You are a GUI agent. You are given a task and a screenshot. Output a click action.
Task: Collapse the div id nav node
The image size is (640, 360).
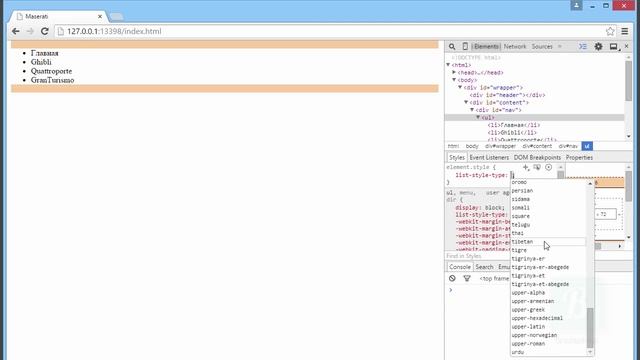click(472, 110)
